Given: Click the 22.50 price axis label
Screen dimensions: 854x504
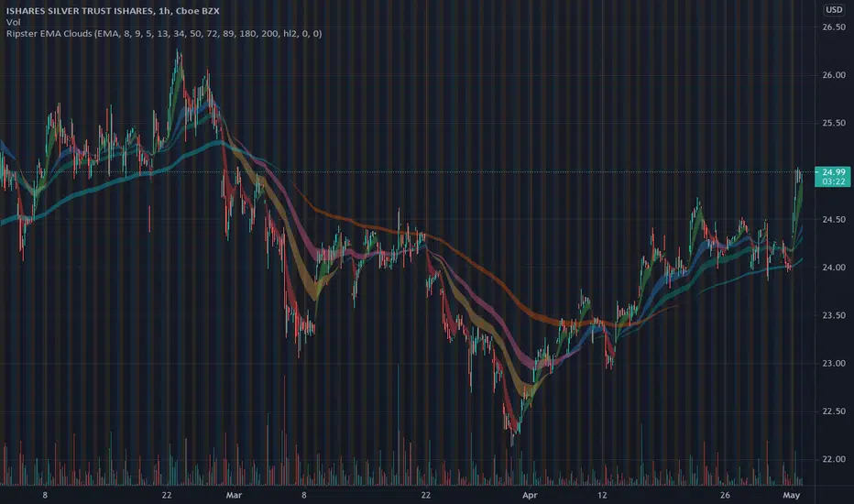Looking at the screenshot, I should [x=834, y=411].
